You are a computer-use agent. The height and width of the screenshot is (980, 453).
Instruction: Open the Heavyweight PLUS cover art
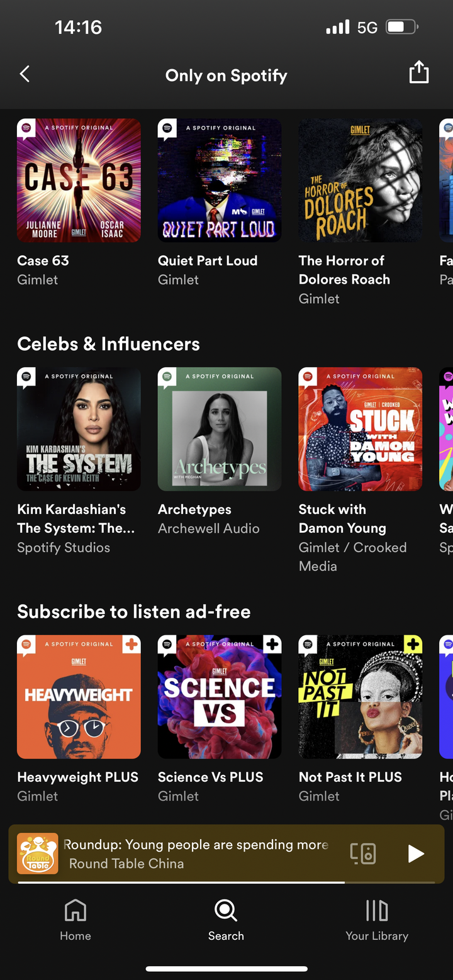tap(79, 697)
